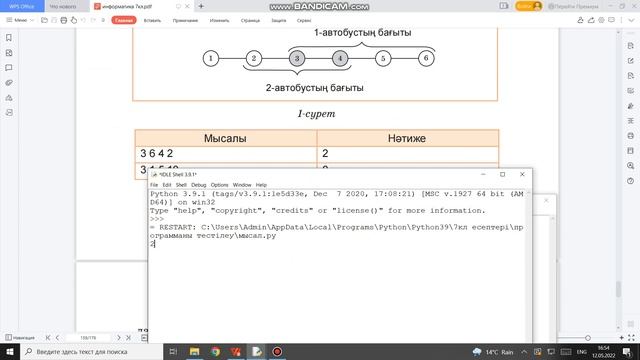The image size is (640, 360).
Task: Click the Save icon in WPS toolbar
Action: coord(54,20)
